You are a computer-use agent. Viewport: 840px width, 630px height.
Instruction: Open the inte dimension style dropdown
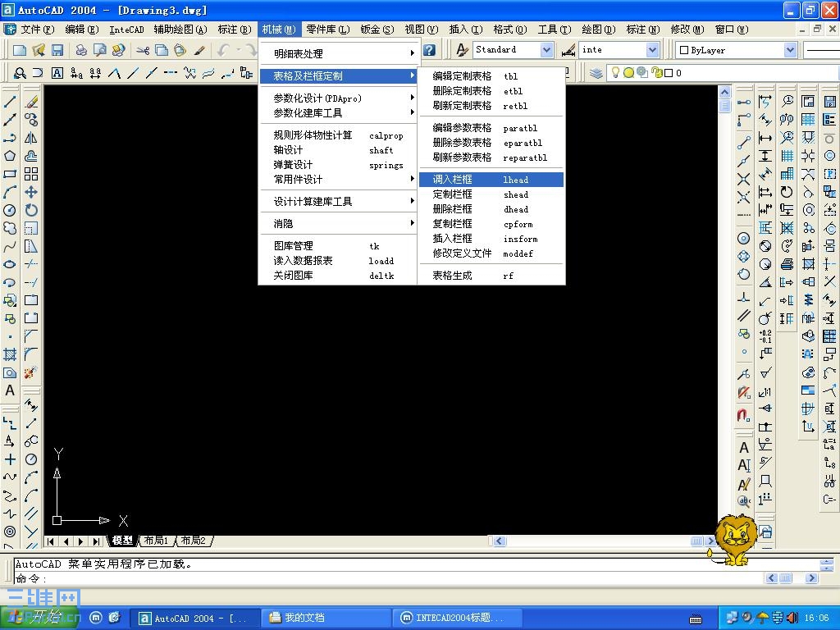pos(652,50)
